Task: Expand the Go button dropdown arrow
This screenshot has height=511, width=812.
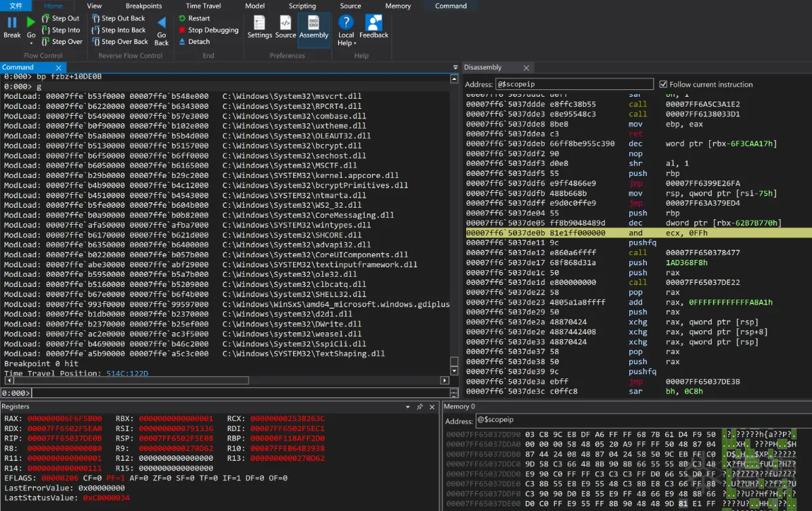Action: 31,43
